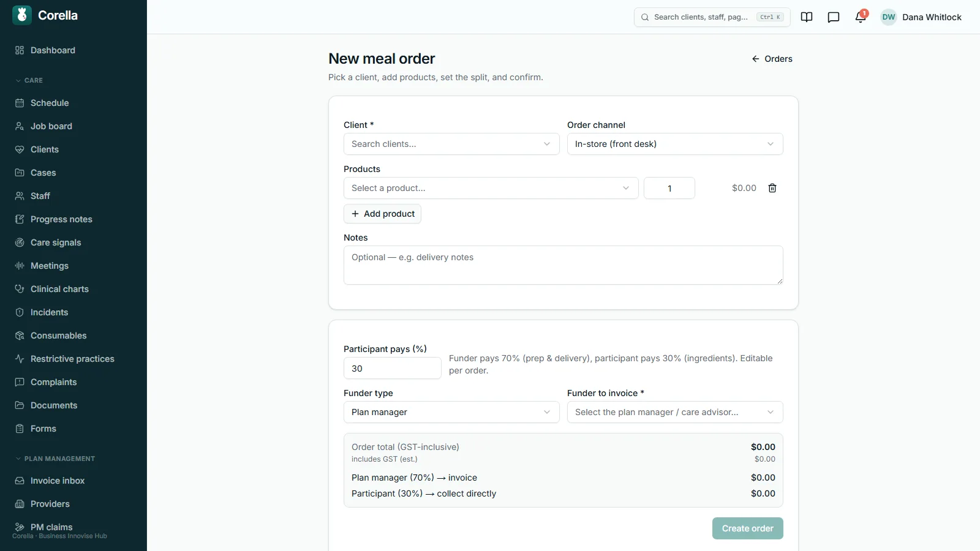
Task: Open the Order channel dropdown
Action: tap(675, 144)
